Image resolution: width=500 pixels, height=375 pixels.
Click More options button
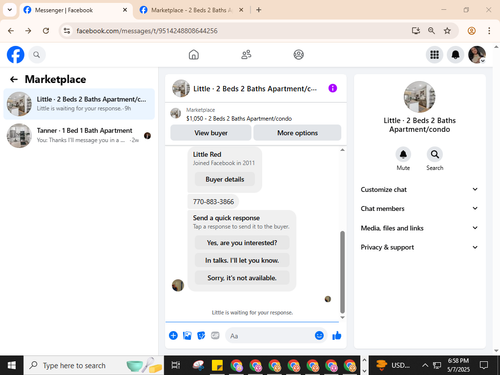pos(297,133)
